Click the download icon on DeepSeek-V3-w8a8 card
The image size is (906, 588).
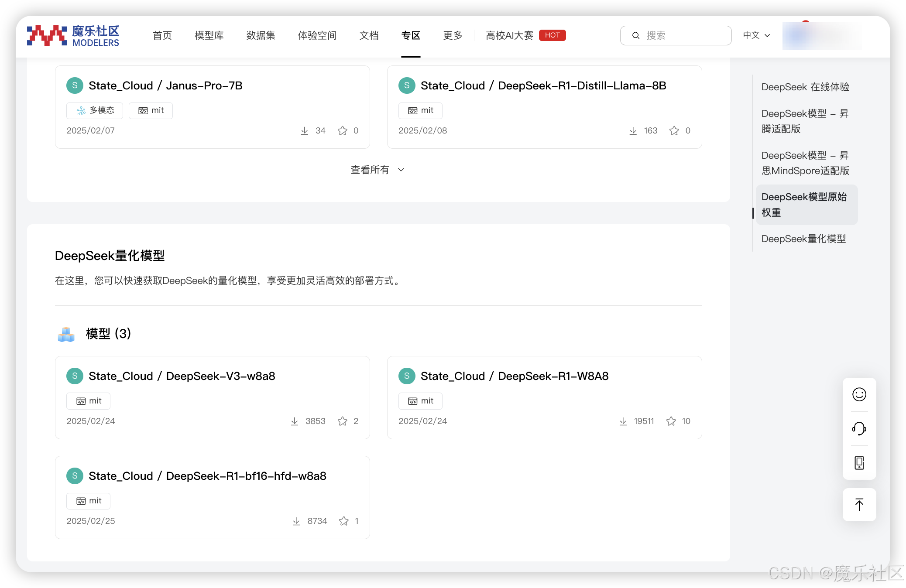click(295, 421)
